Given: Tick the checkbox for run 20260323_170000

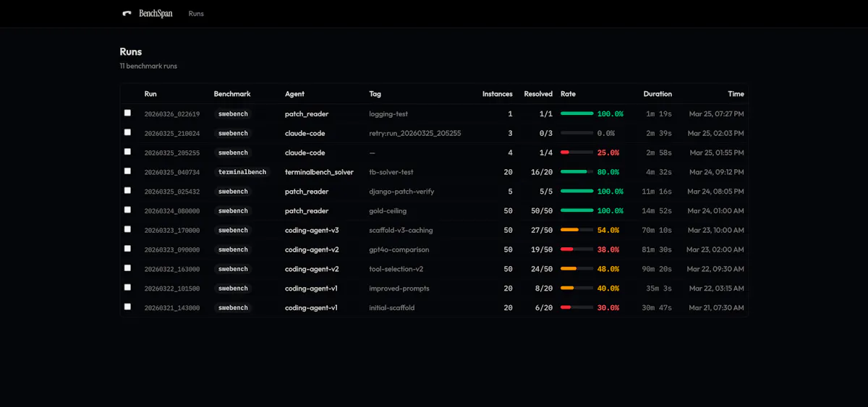Looking at the screenshot, I should tap(127, 229).
